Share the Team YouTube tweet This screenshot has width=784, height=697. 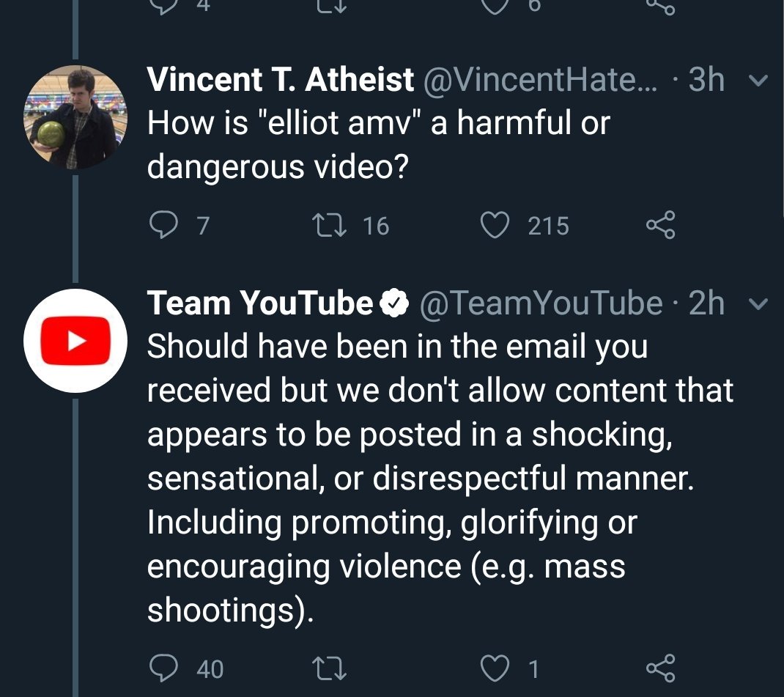(660, 668)
